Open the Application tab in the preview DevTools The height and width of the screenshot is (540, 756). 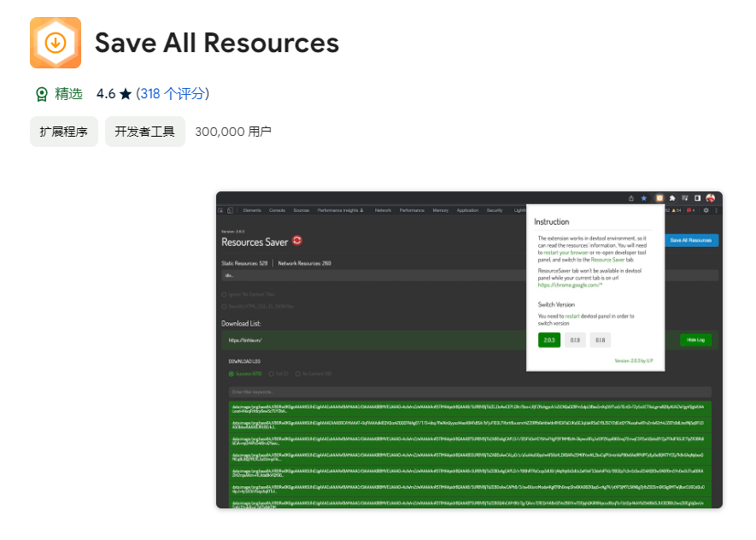tap(467, 211)
